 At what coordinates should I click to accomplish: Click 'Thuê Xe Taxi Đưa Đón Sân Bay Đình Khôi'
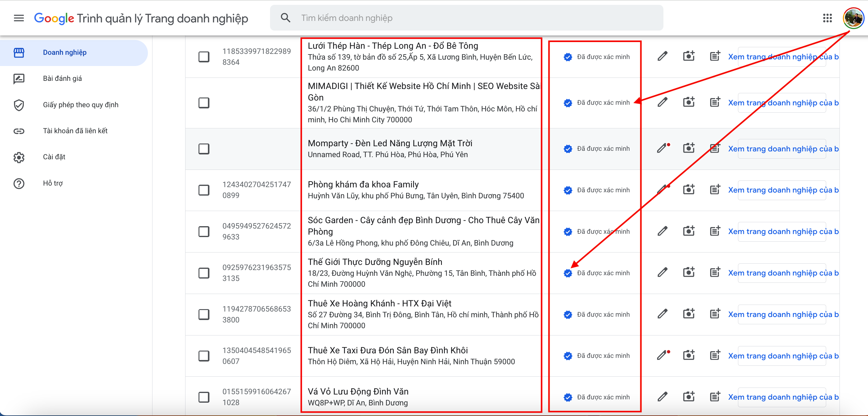pos(388,350)
